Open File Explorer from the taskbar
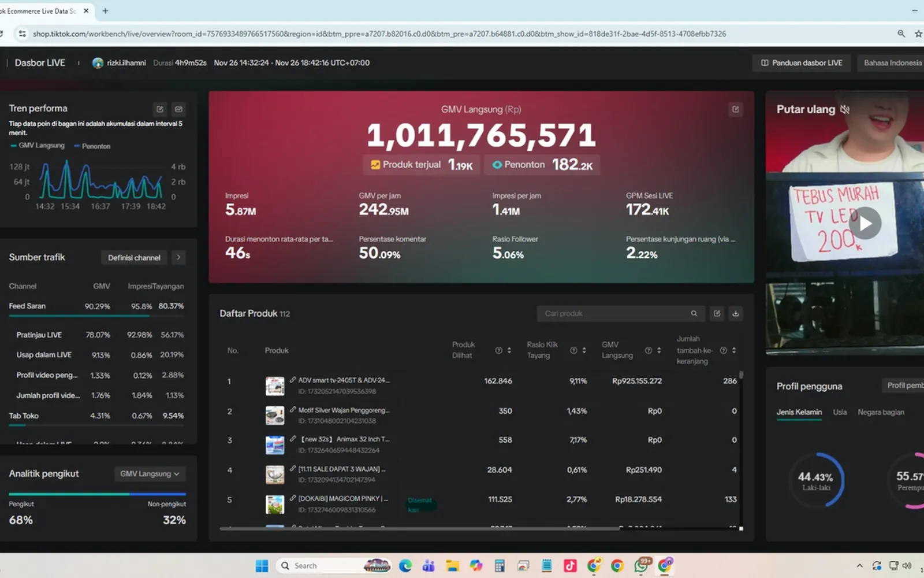This screenshot has height=578, width=924. 452,565
